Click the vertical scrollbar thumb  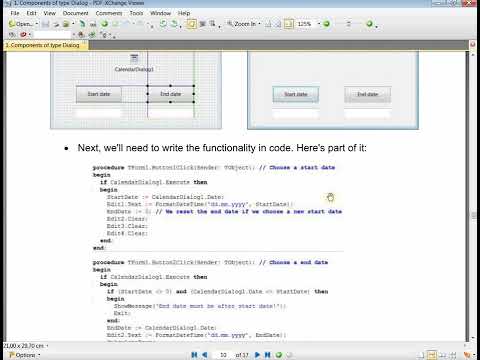point(473,215)
